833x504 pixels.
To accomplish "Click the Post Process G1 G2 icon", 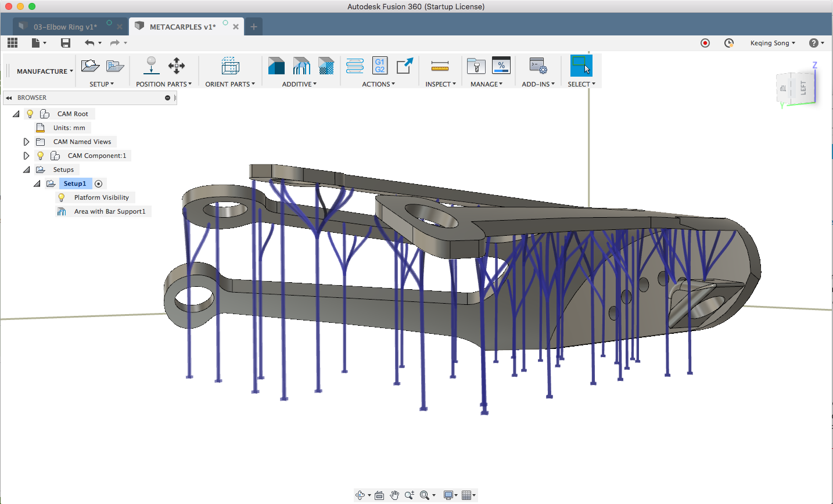I will [379, 66].
